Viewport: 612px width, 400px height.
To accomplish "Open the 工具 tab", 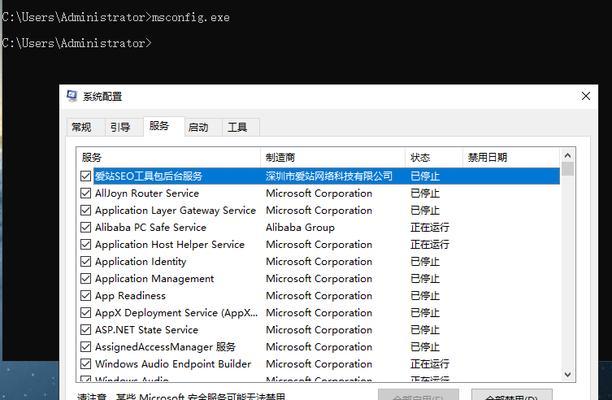I will 237,127.
